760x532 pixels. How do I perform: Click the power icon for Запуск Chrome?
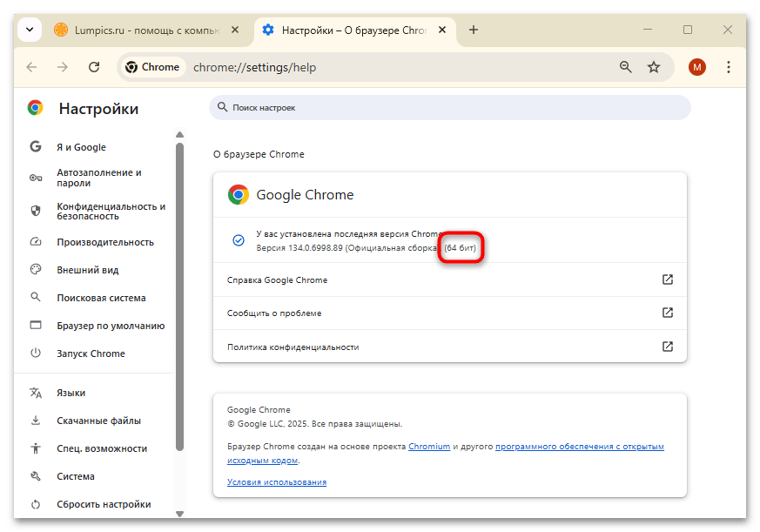coord(36,353)
